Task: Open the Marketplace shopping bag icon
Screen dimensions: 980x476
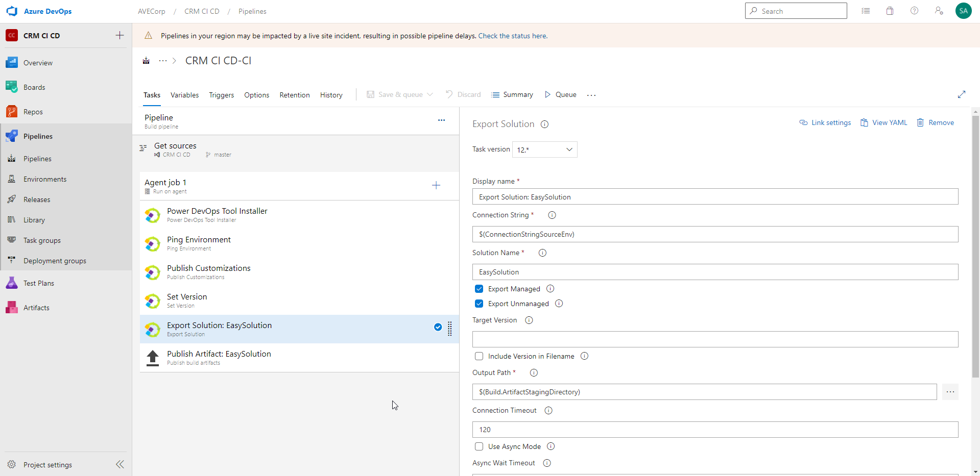Action: 890,11
